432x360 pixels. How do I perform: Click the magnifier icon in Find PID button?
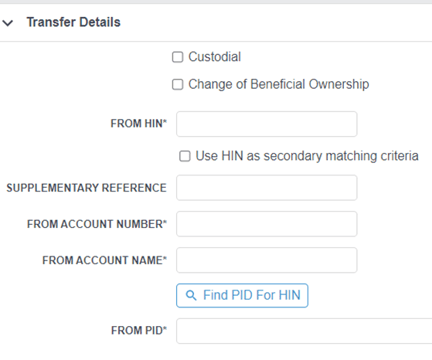191,295
